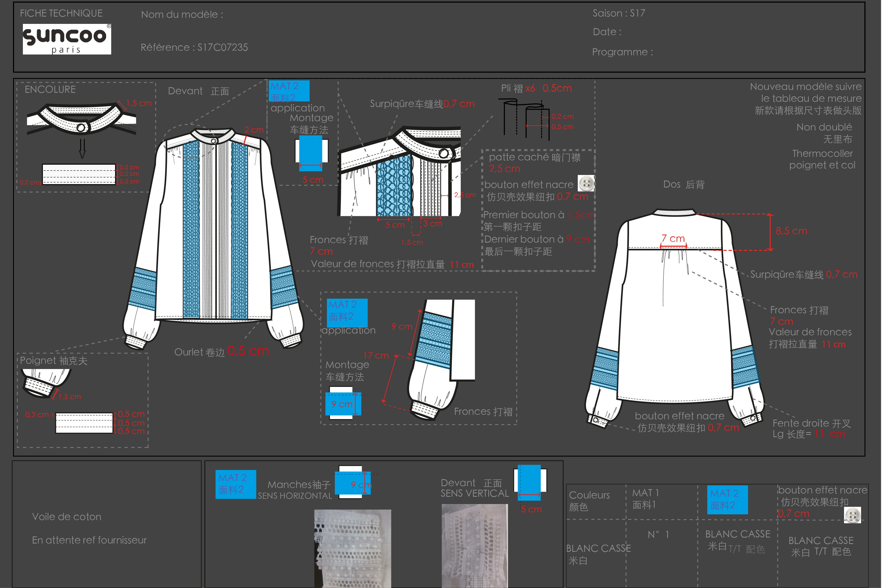This screenshot has width=882, height=588.
Task: Click the Voile de coton text
Action: tap(67, 517)
